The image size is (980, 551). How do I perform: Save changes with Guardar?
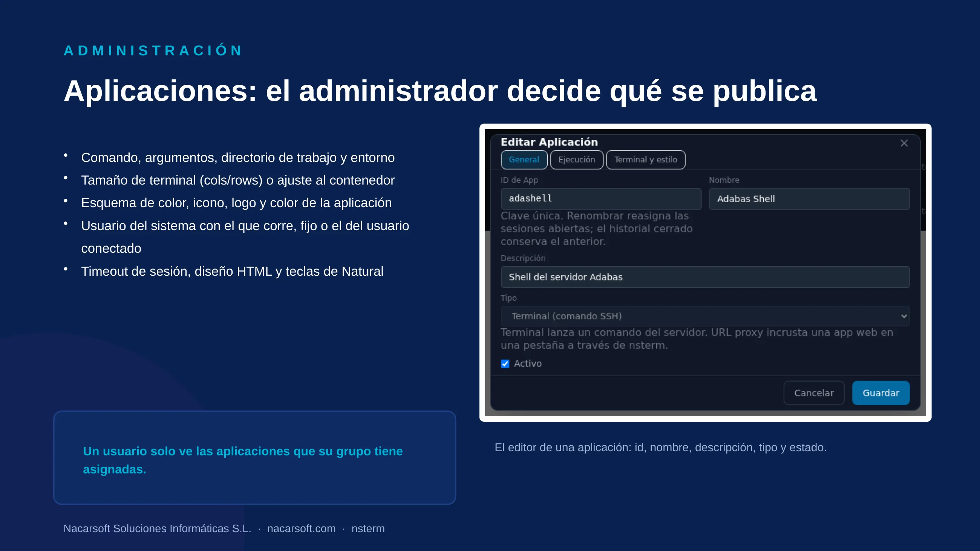(881, 393)
